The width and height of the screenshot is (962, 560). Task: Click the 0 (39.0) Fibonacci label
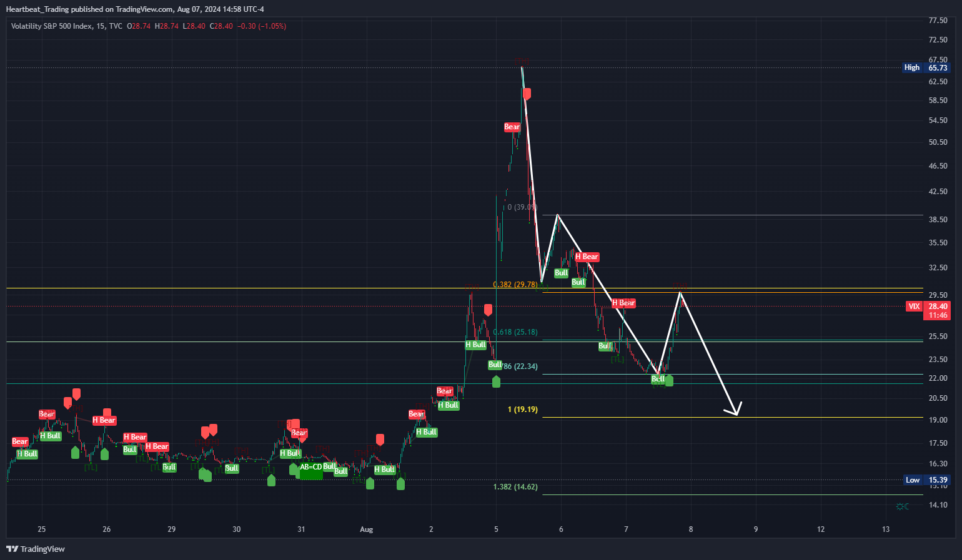(522, 207)
